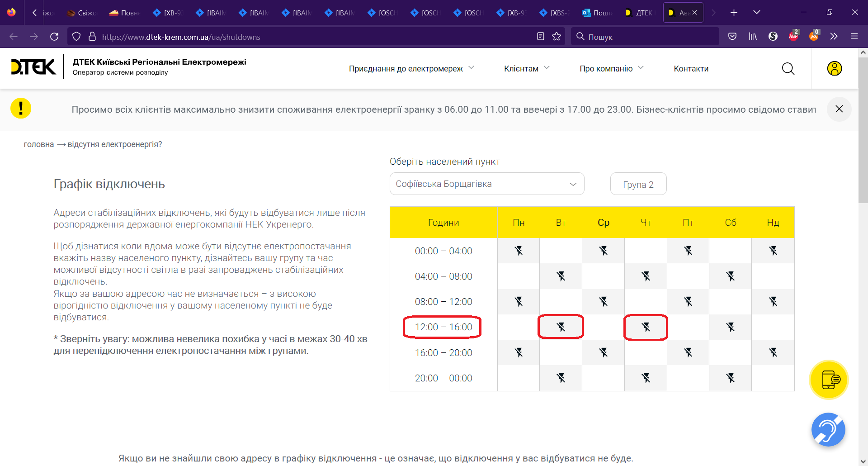Click the outage icon for Пн 00:00 – 04:00
Viewport: 868px width, 466px height.
coord(519,251)
